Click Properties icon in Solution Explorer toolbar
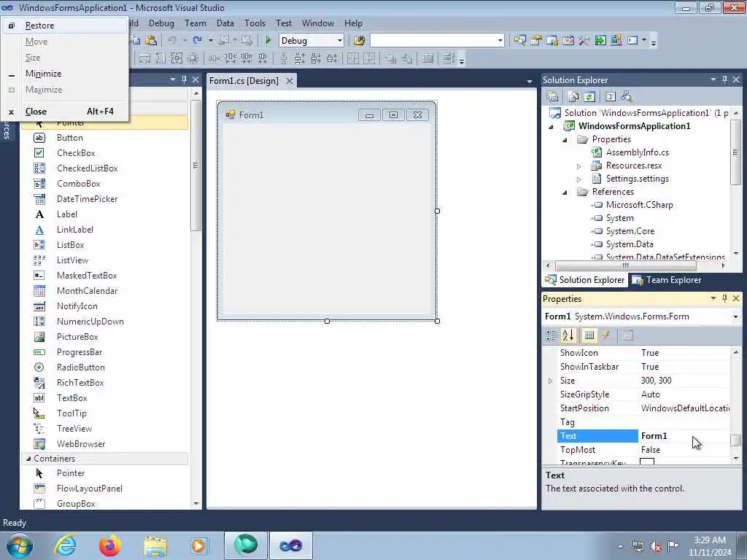 point(553,97)
